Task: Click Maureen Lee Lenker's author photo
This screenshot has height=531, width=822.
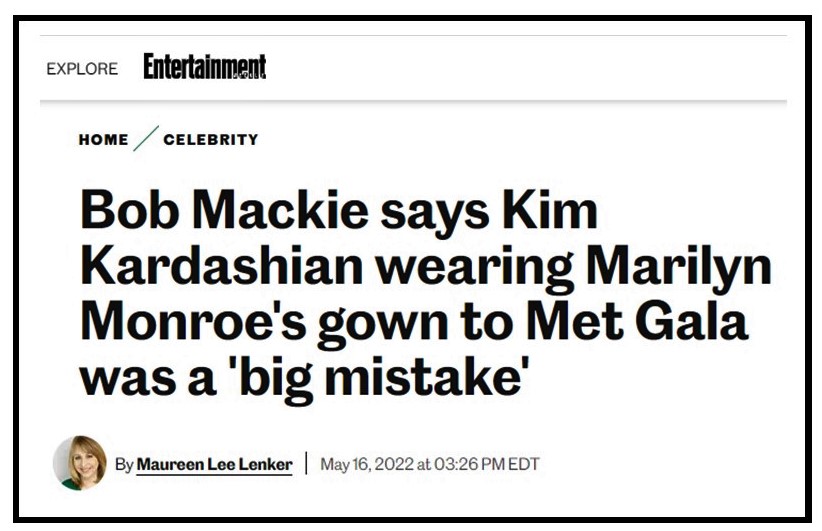Action: pyautogui.click(x=80, y=463)
